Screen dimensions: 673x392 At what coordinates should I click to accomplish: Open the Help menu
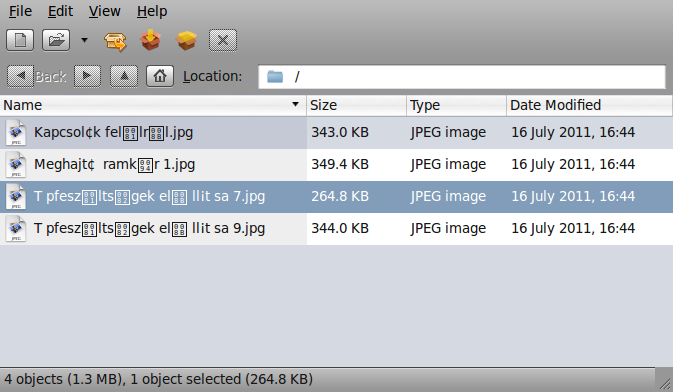[152, 11]
